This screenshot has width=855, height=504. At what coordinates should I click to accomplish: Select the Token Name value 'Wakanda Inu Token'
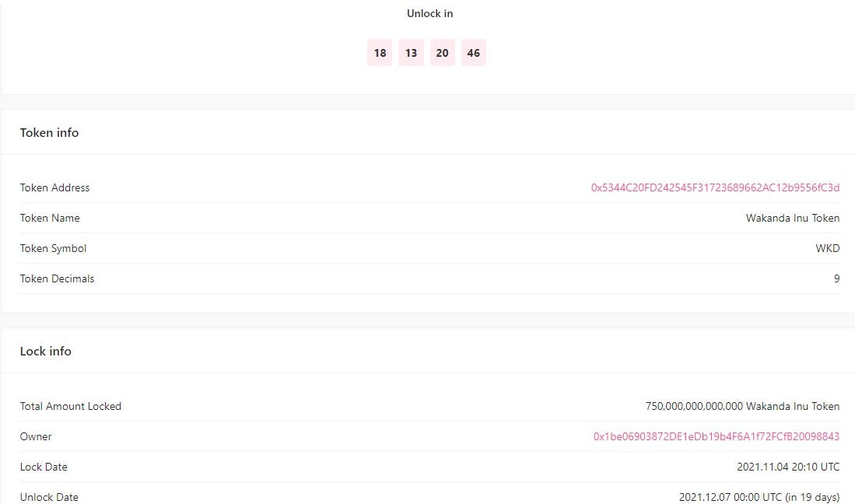[x=792, y=218]
